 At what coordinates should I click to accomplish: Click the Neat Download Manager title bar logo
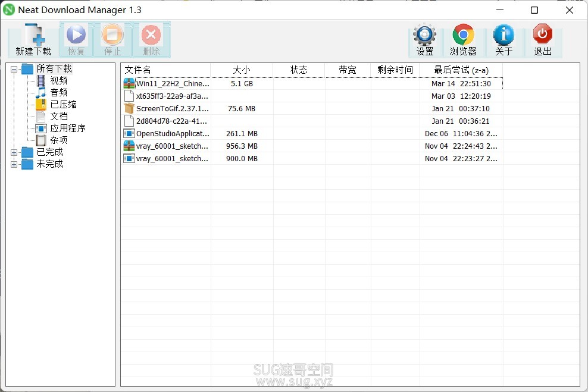pos(8,10)
